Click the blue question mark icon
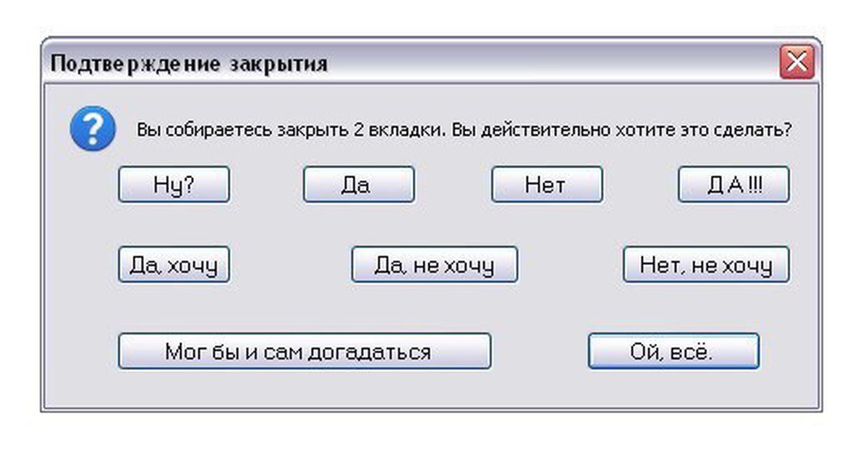 pyautogui.click(x=92, y=128)
